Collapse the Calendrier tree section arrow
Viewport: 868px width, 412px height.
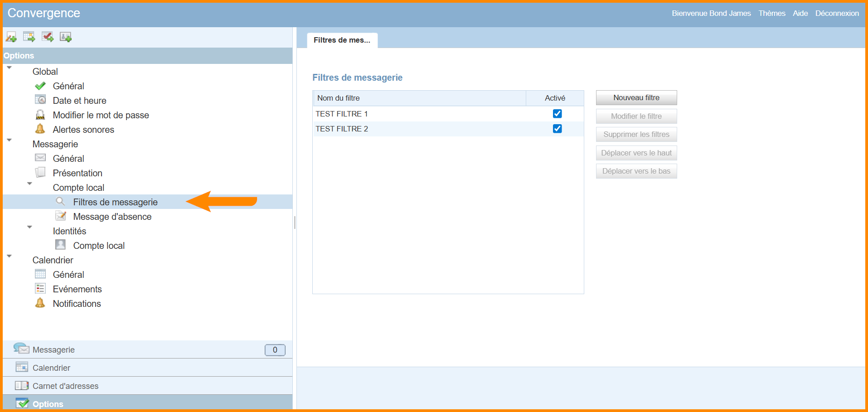point(9,257)
